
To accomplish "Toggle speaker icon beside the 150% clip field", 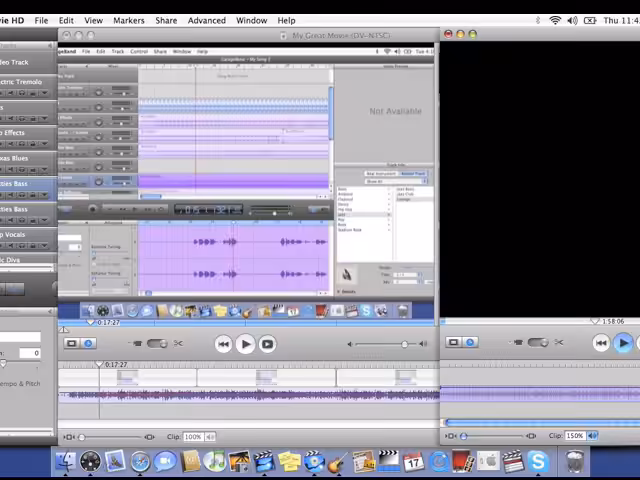I will pos(593,436).
